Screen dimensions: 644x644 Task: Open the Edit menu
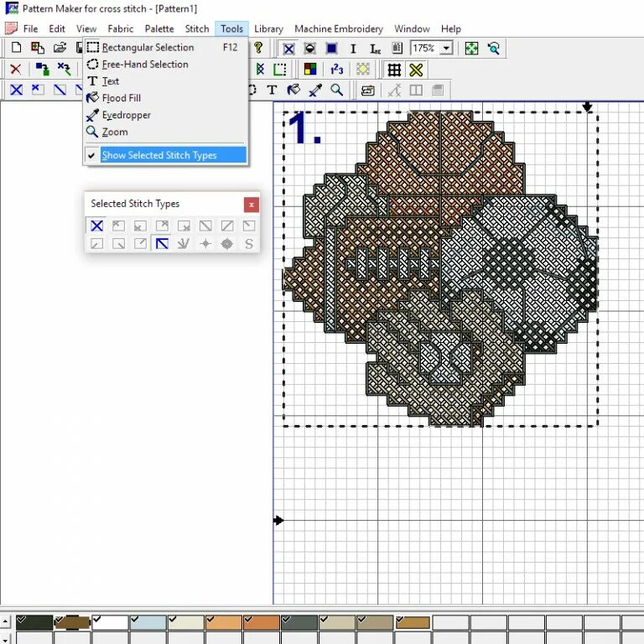point(57,29)
